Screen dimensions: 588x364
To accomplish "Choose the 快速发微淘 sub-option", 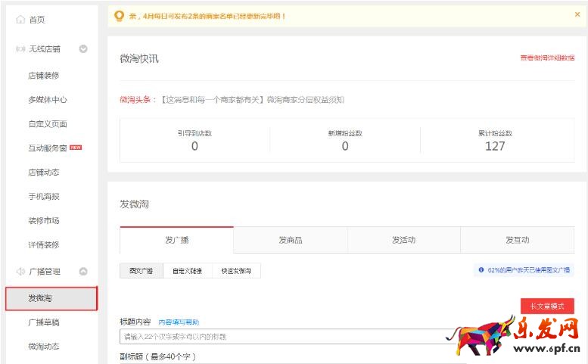I will (236, 270).
